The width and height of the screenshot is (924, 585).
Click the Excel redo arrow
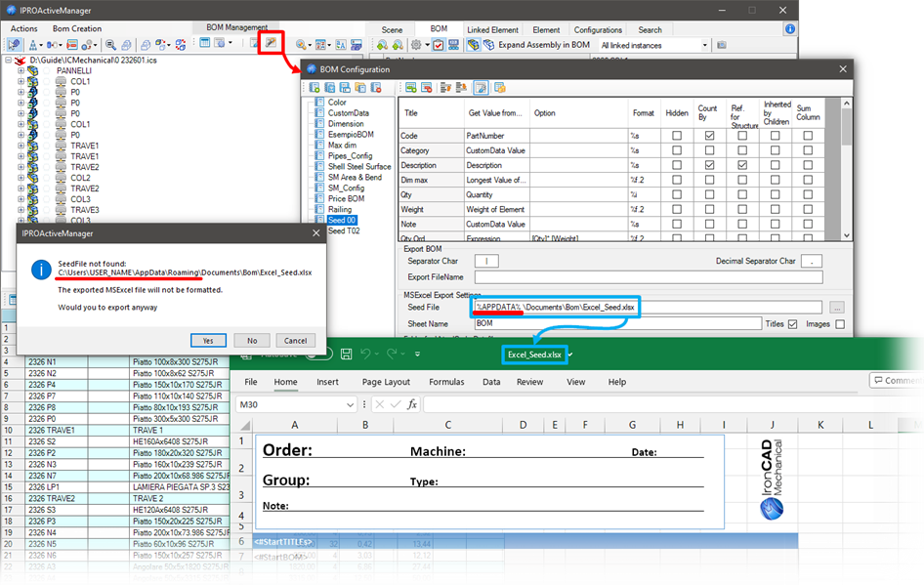(392, 354)
